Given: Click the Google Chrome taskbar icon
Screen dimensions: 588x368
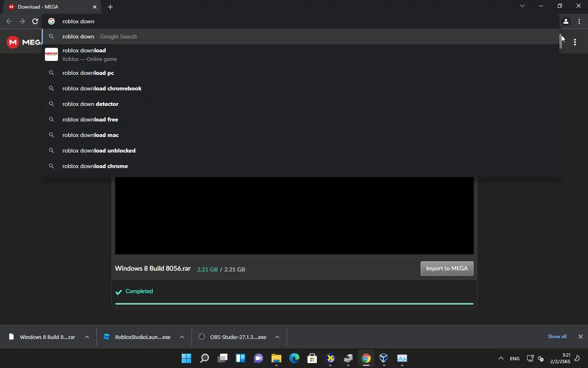Looking at the screenshot, I should click(x=367, y=359).
